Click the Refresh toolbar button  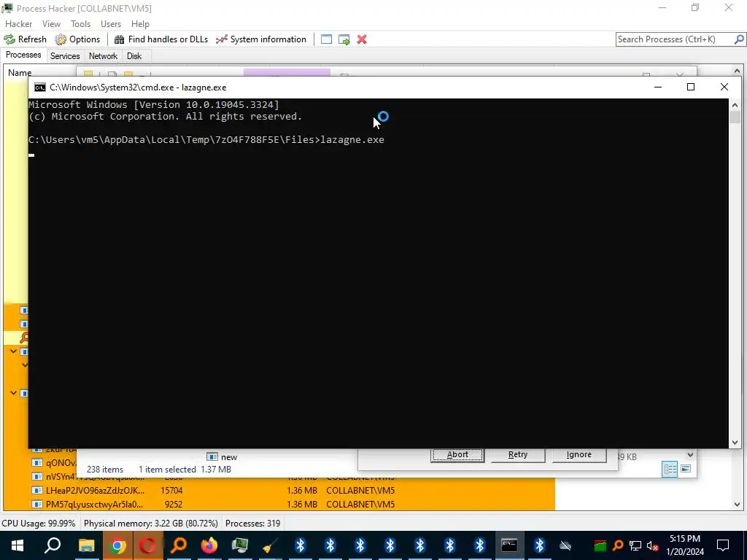tap(26, 39)
